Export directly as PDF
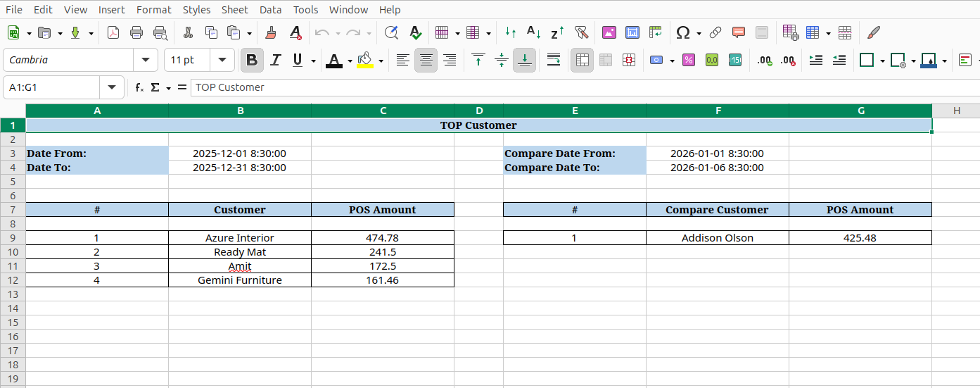The width and height of the screenshot is (980, 388). click(x=113, y=32)
